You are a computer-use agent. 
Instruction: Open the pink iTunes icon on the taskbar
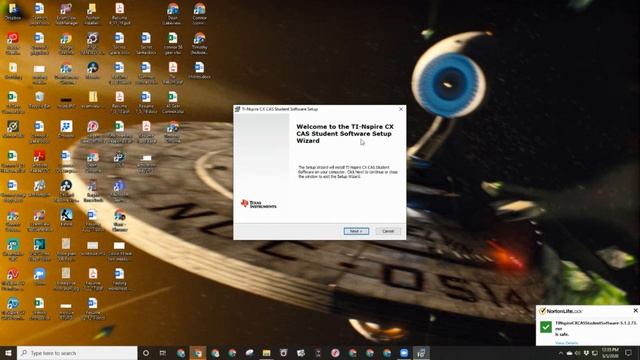tap(335, 353)
